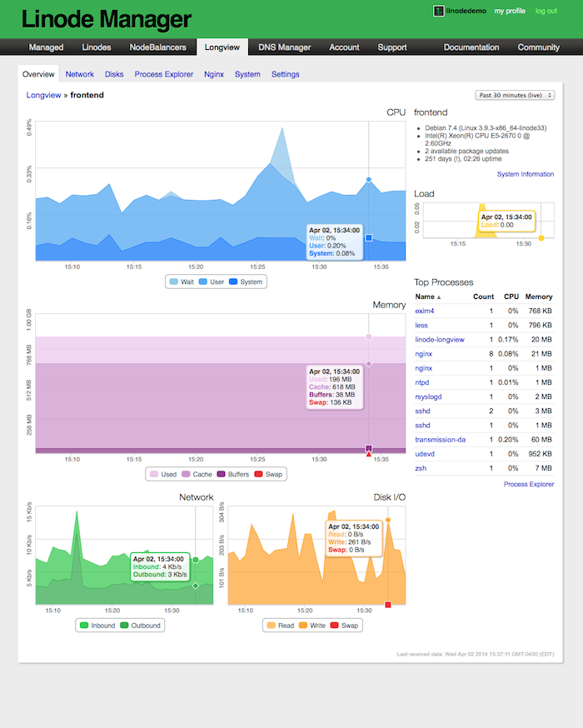Open the Past 30 minutes (live) dropdown

click(x=514, y=95)
